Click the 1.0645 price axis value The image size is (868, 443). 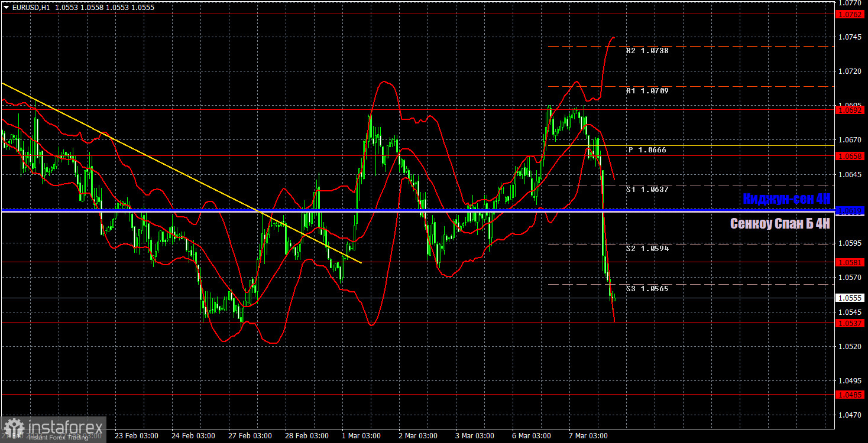click(x=850, y=174)
